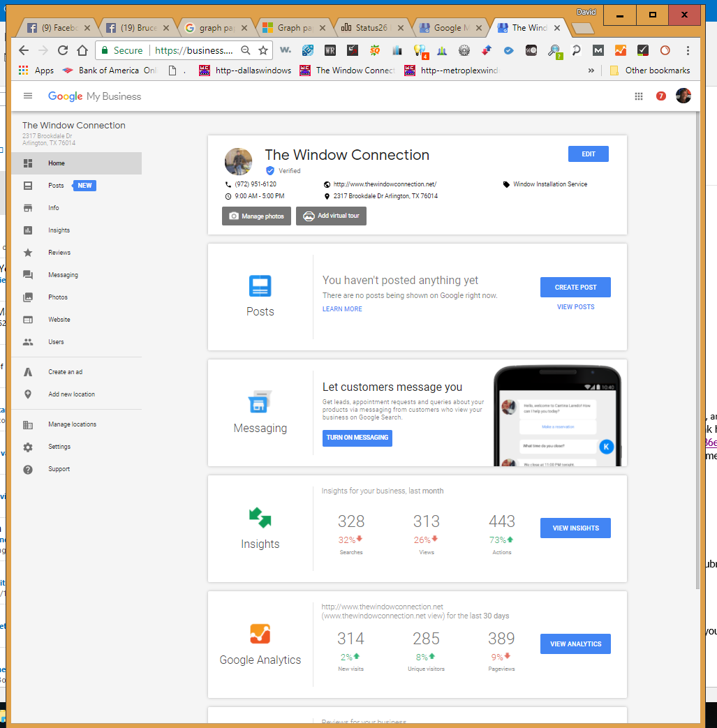Expand the hidden bookmarks chevron
The image size is (717, 728).
click(591, 70)
